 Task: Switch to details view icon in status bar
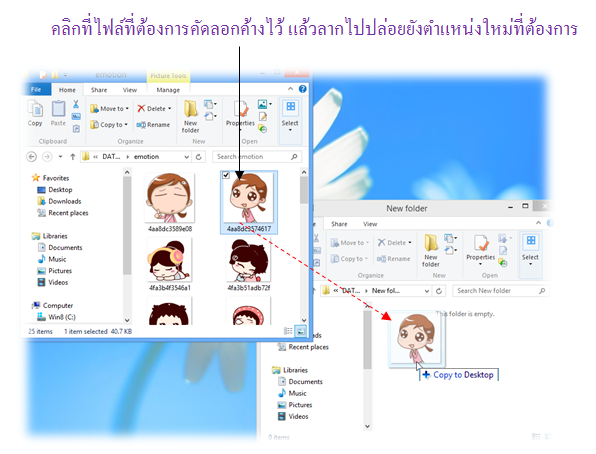288,331
